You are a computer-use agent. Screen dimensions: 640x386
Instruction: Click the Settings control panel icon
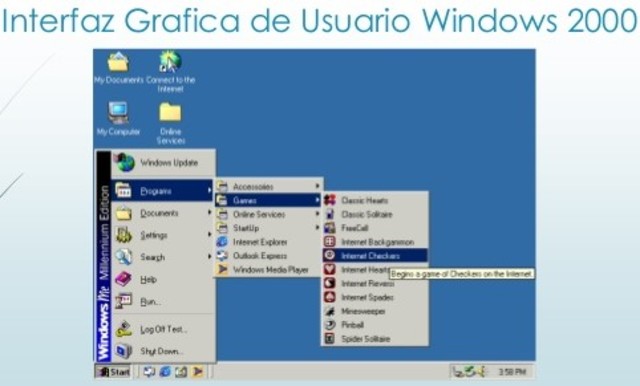tap(123, 235)
